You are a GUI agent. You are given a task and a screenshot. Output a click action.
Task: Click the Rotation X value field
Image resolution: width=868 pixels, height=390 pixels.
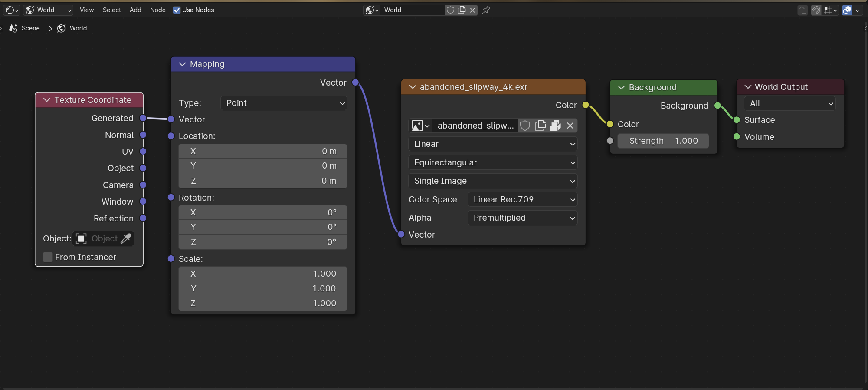pos(263,212)
